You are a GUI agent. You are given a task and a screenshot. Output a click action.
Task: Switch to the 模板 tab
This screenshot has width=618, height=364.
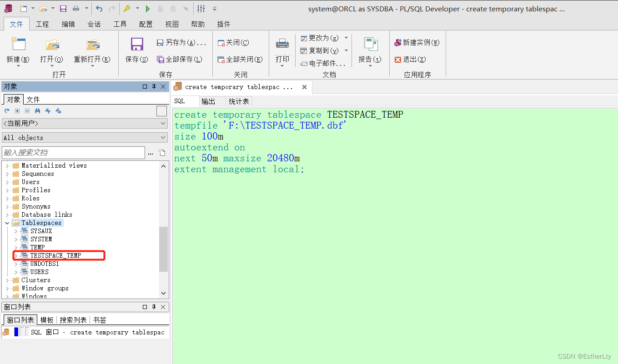point(47,320)
